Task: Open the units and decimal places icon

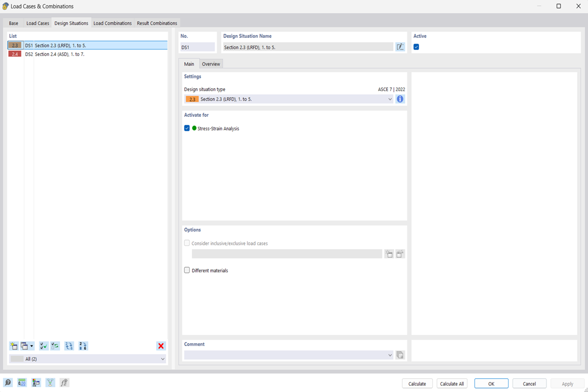Action: (x=22, y=383)
